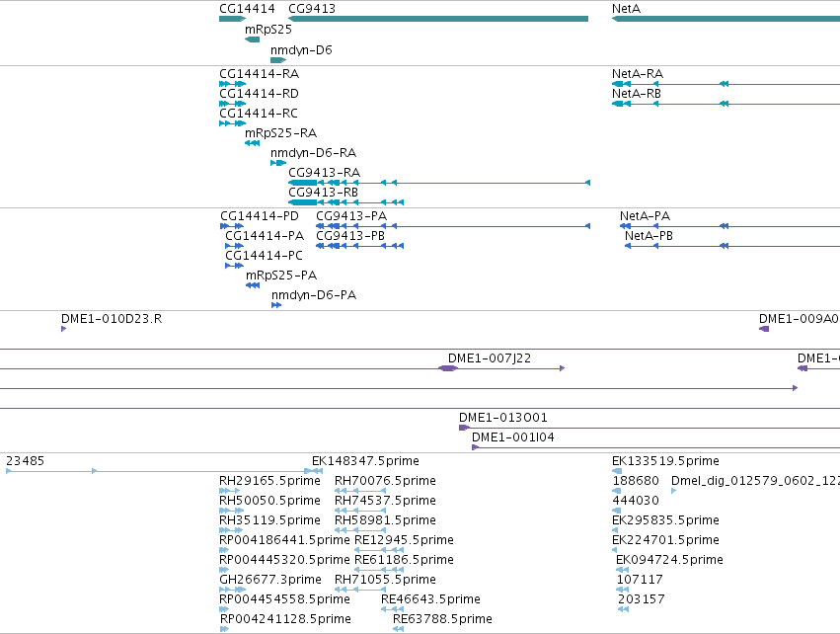Viewport: 840px width, 634px height.
Task: Select the nmdyn-D6 gene label
Action: point(302,50)
